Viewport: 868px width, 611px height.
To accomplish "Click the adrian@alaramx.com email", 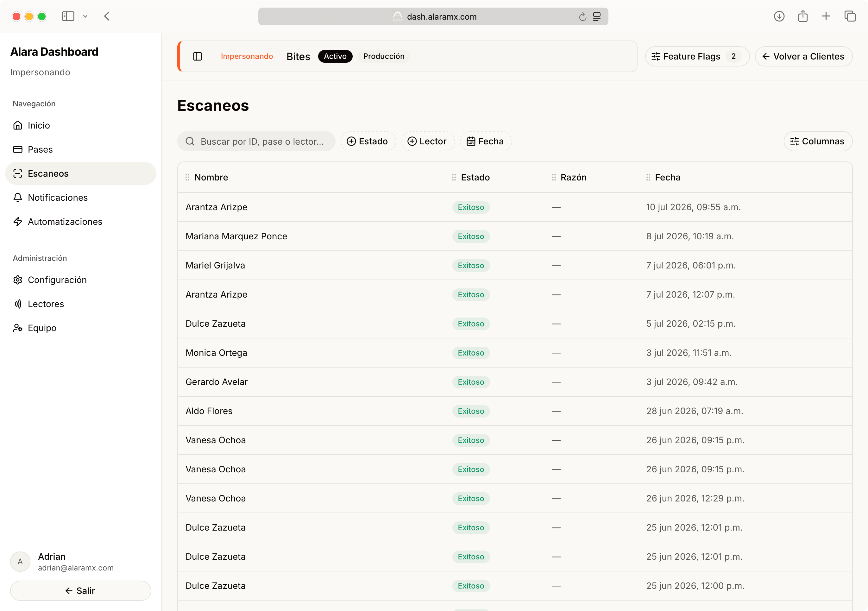I will (76, 568).
